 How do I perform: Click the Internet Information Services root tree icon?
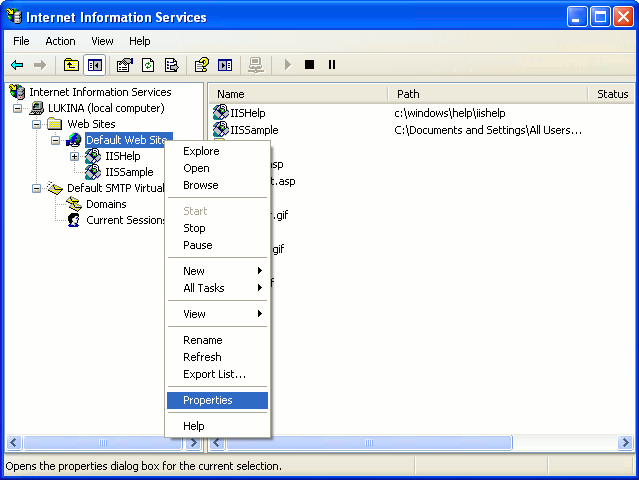click(18, 92)
